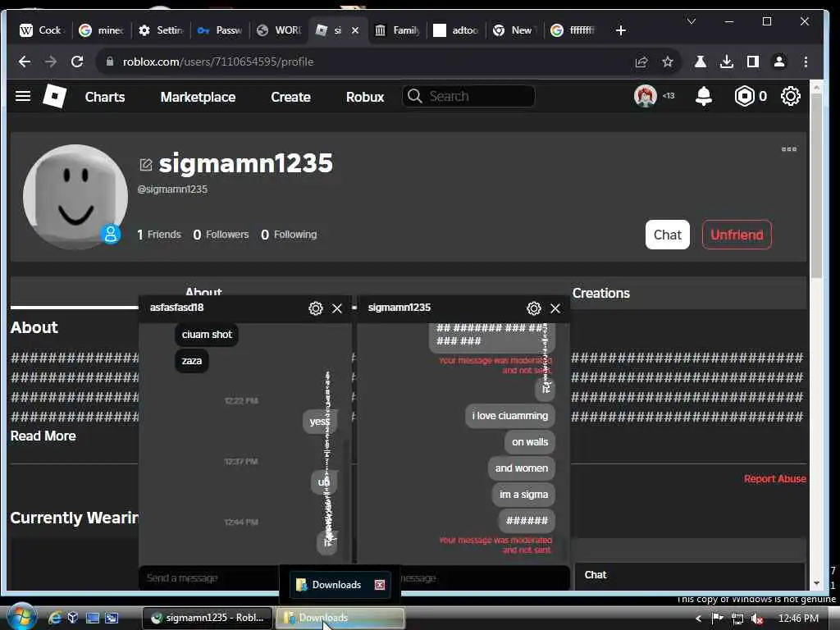Open chat settings gear for sigmamn1235 chat

(533, 308)
